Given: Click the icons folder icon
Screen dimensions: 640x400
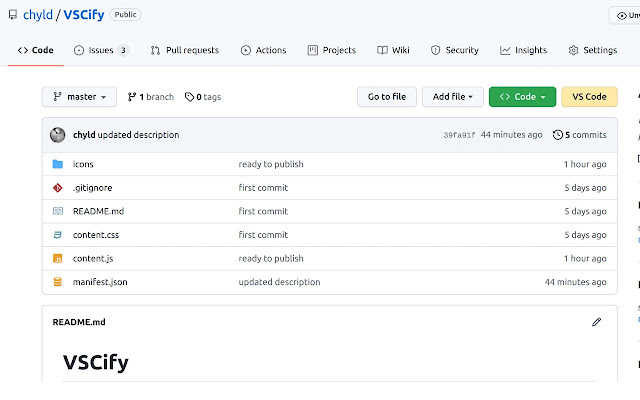Looking at the screenshot, I should 58,164.
